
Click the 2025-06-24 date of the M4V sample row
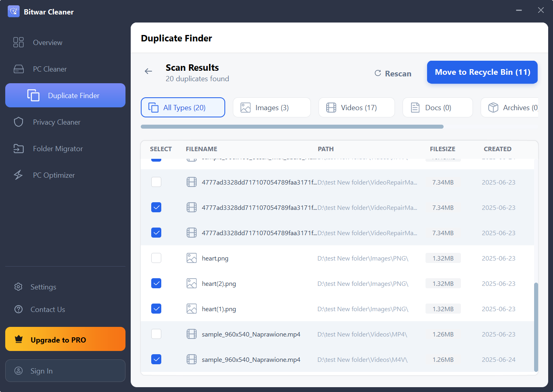click(499, 359)
